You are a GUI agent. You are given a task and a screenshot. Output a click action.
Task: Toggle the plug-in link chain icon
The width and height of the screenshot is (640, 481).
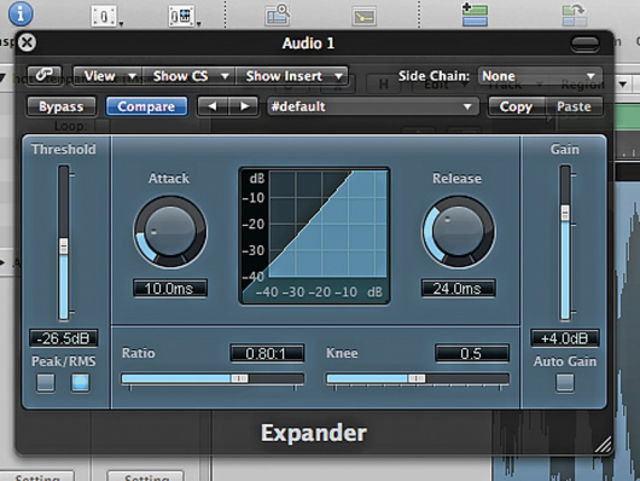pyautogui.click(x=44, y=75)
